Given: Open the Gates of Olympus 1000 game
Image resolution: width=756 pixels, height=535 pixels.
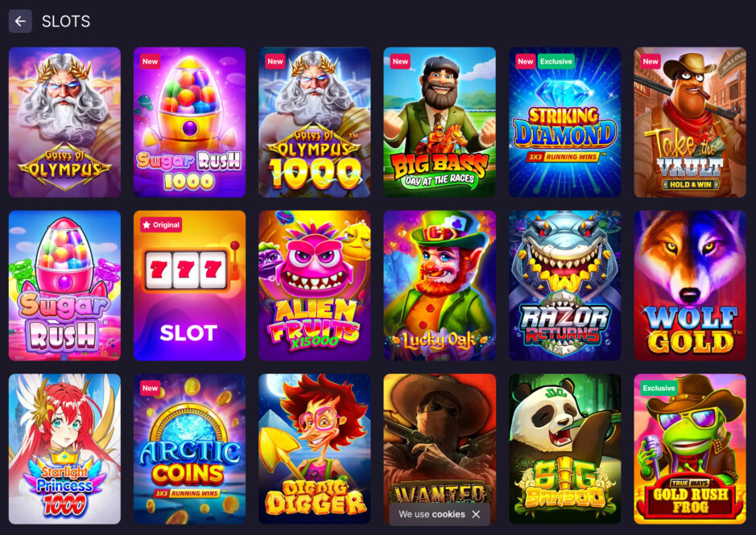Looking at the screenshot, I should [x=314, y=122].
